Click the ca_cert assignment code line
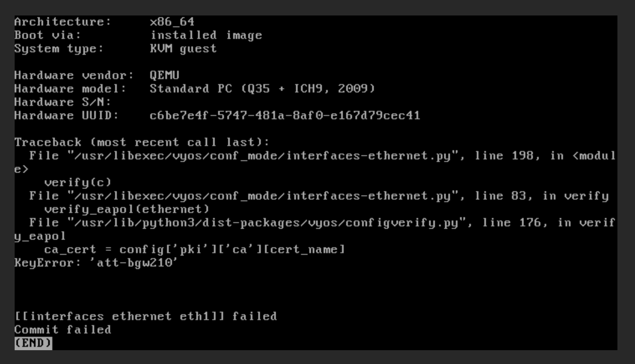The height and width of the screenshot is (364, 635). (194, 250)
